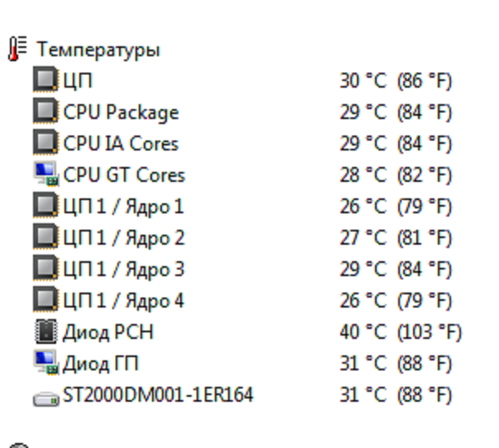Select the Температуры section heading
The height and width of the screenshot is (448, 499).
point(98,50)
